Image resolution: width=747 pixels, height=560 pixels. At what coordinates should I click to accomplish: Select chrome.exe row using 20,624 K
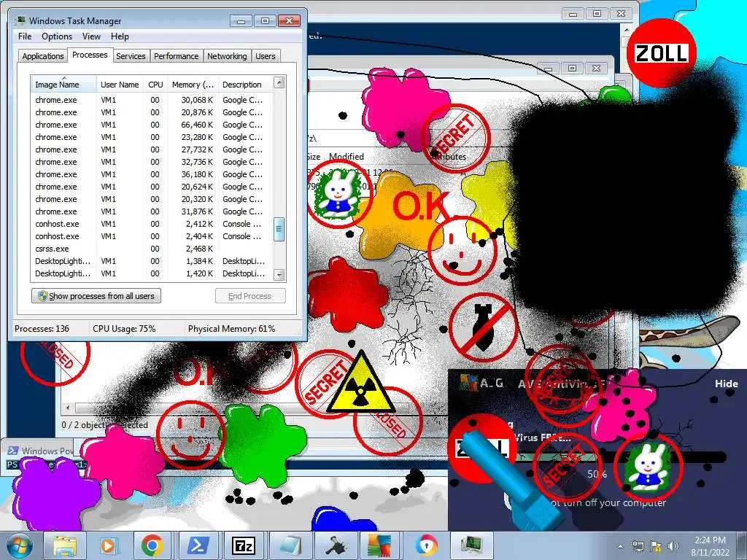point(152,187)
